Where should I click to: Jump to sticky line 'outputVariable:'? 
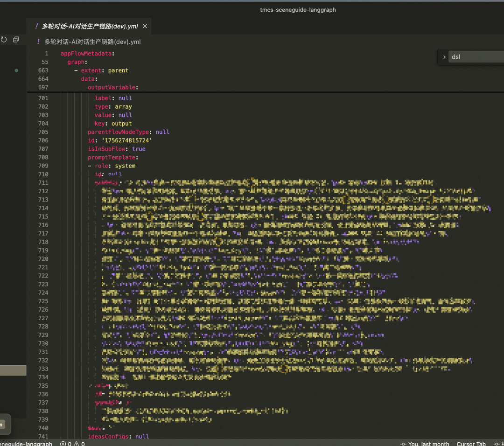click(113, 87)
